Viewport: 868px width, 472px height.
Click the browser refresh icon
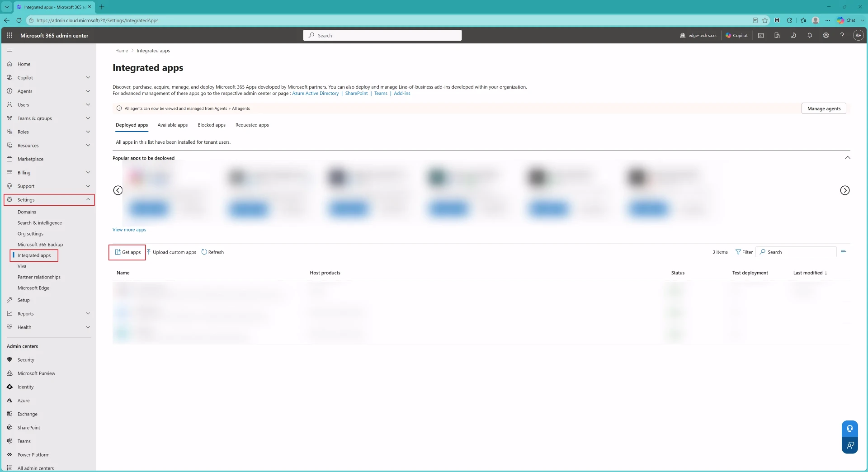coord(19,20)
